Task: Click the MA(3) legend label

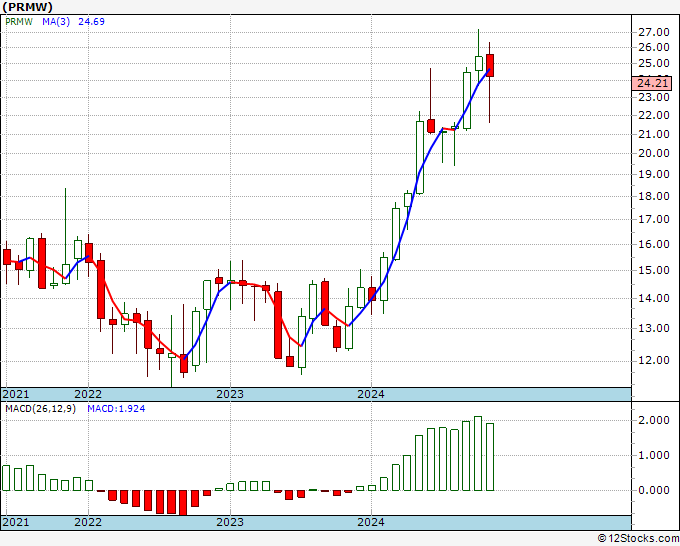Action: pyautogui.click(x=56, y=22)
